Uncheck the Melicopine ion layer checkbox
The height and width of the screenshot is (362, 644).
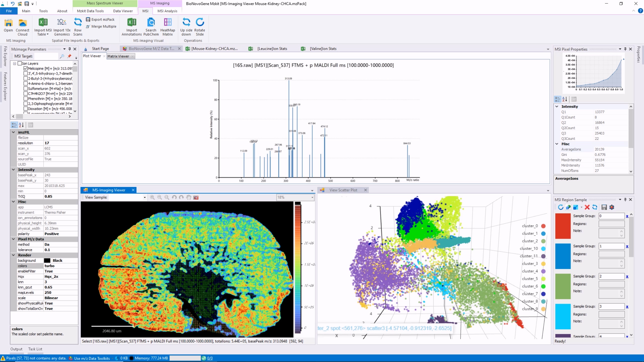(x=25, y=68)
